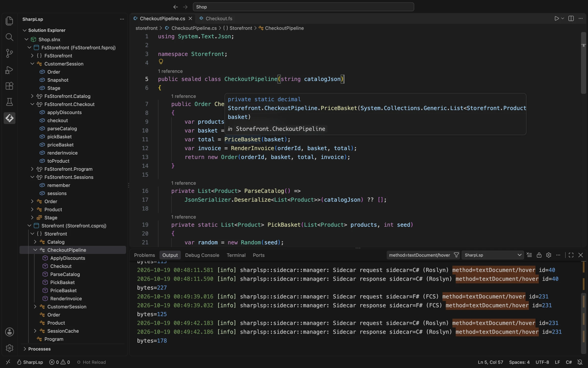The image size is (588, 368).
Task: Open run options dropdown arrow
Action: (x=563, y=18)
